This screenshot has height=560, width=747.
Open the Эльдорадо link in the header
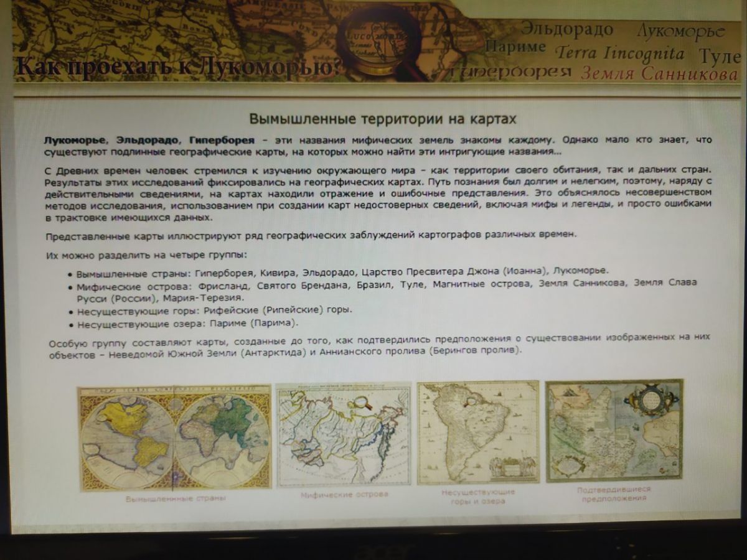(566, 29)
